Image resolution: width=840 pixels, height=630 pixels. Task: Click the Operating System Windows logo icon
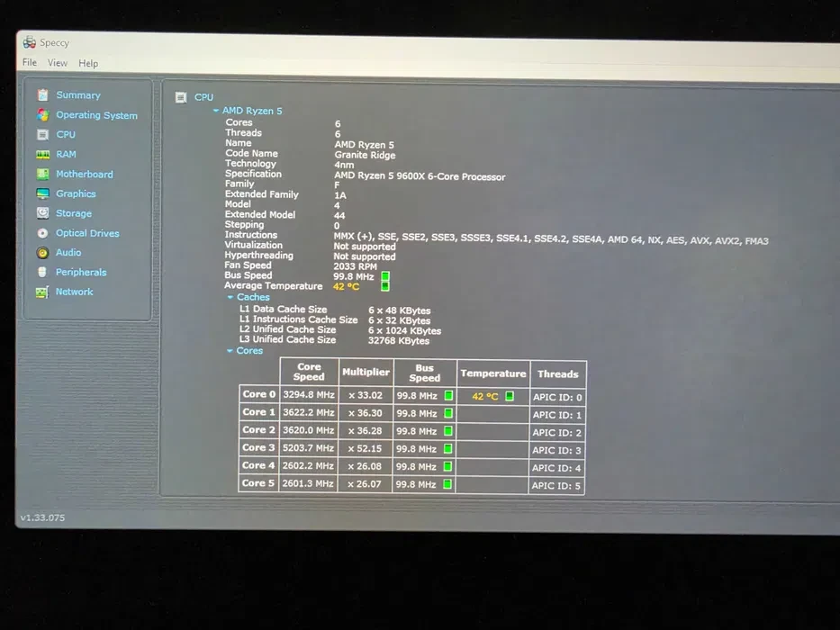(x=43, y=114)
